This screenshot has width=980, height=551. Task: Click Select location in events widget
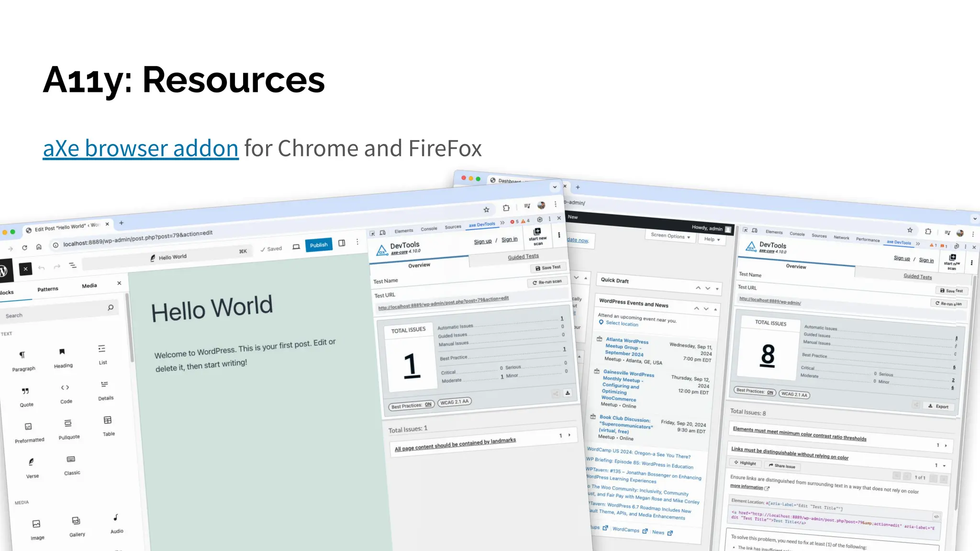[622, 324]
